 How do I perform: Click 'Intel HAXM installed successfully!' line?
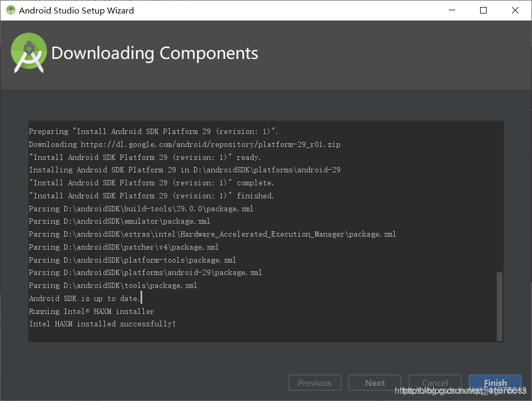102,324
